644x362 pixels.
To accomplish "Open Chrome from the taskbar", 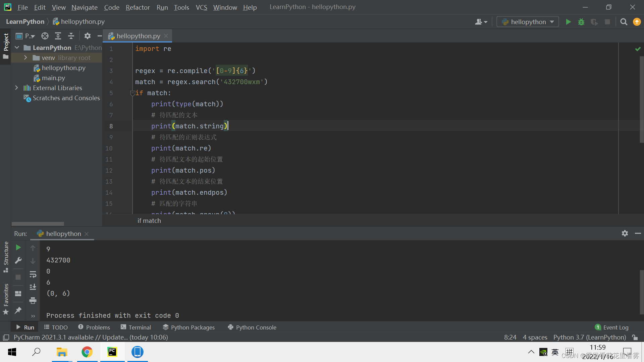I will [x=87, y=352].
